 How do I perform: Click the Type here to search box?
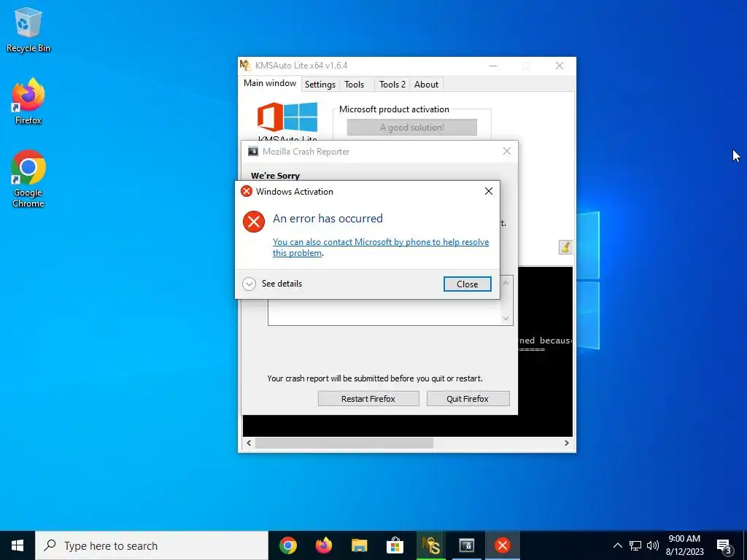(152, 545)
